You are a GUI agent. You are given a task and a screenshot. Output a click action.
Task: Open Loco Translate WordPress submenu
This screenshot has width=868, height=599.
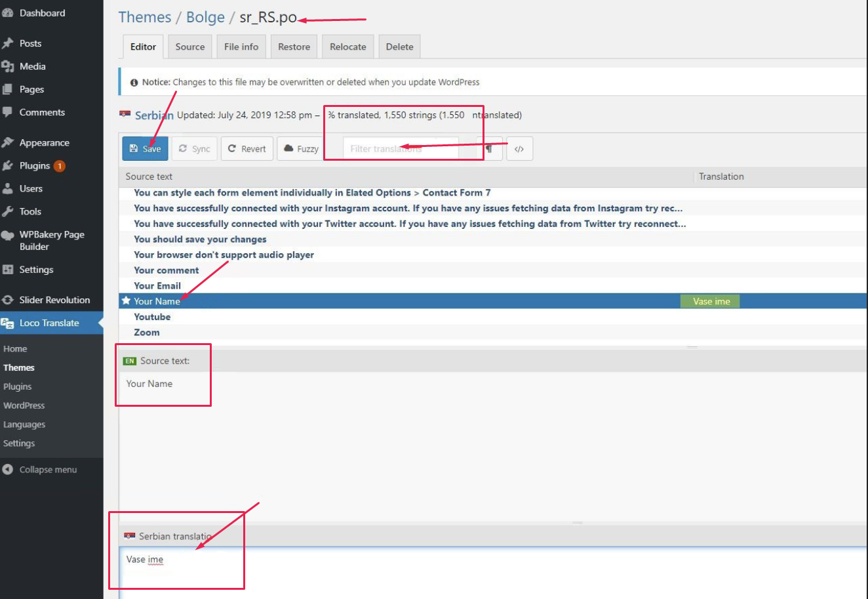coord(24,405)
